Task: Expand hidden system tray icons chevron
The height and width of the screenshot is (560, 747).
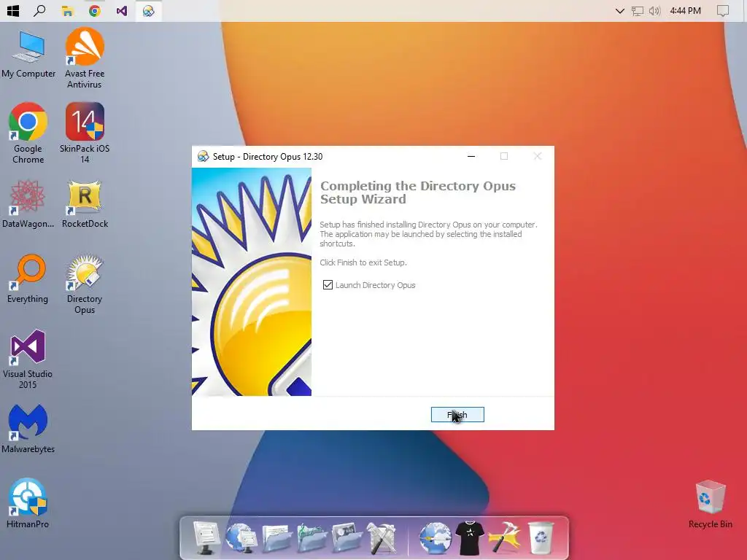Action: pyautogui.click(x=619, y=10)
